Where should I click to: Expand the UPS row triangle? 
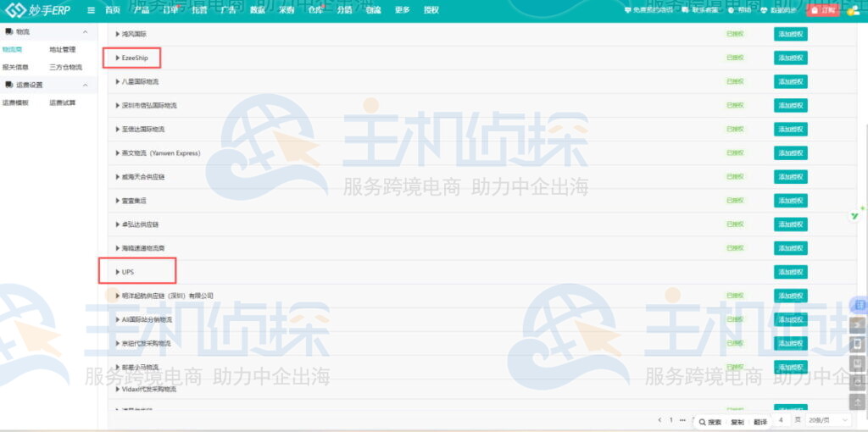(117, 272)
